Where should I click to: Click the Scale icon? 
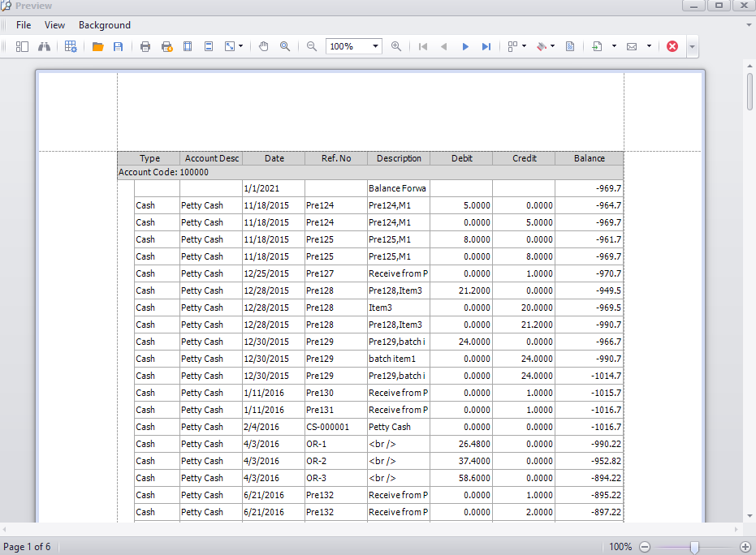[x=230, y=47]
